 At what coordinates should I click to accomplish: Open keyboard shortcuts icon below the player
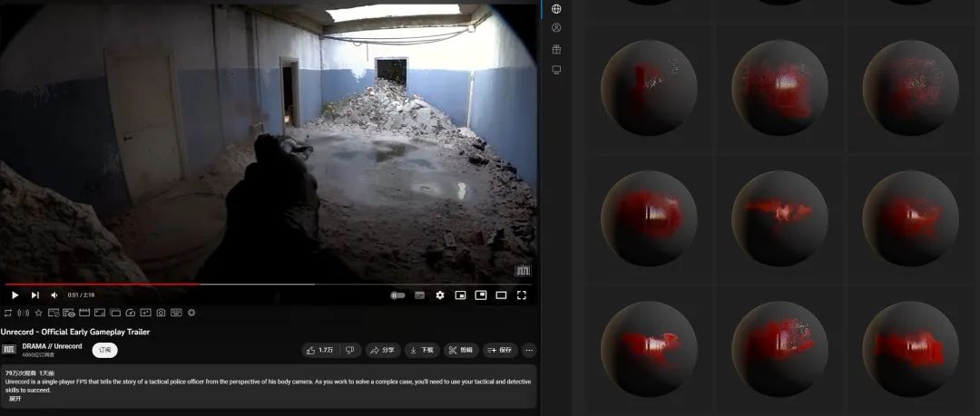coord(176,313)
